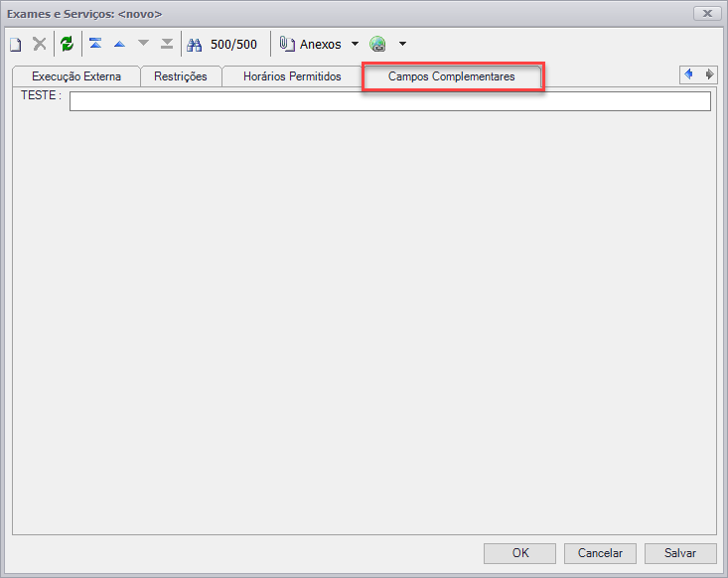Expand dropdown next to globe icon
The height and width of the screenshot is (578, 728).
(402, 44)
